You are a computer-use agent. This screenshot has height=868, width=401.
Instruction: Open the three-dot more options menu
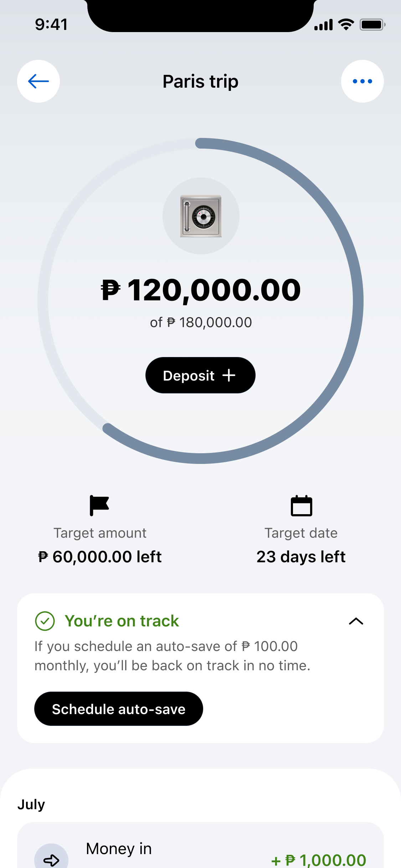362,81
